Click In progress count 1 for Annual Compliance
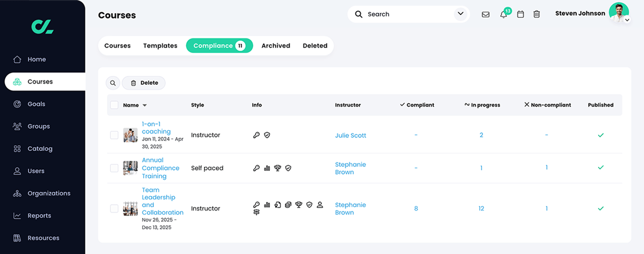 [481, 168]
